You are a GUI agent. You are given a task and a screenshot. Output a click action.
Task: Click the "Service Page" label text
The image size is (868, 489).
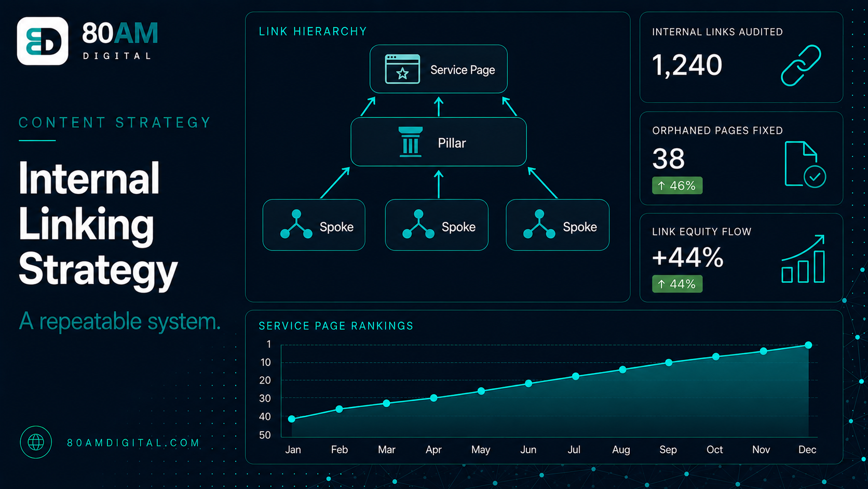point(463,70)
